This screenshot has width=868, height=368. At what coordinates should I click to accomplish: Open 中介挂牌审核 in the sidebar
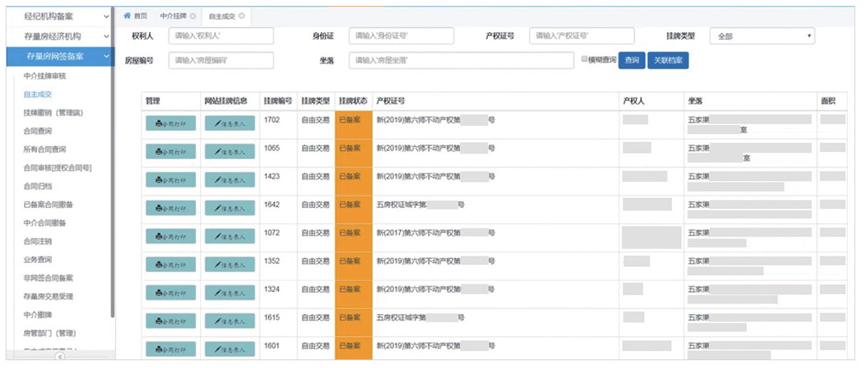click(44, 76)
